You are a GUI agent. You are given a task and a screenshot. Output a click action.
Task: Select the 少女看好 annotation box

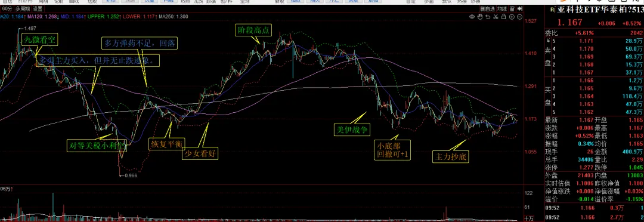click(x=200, y=154)
